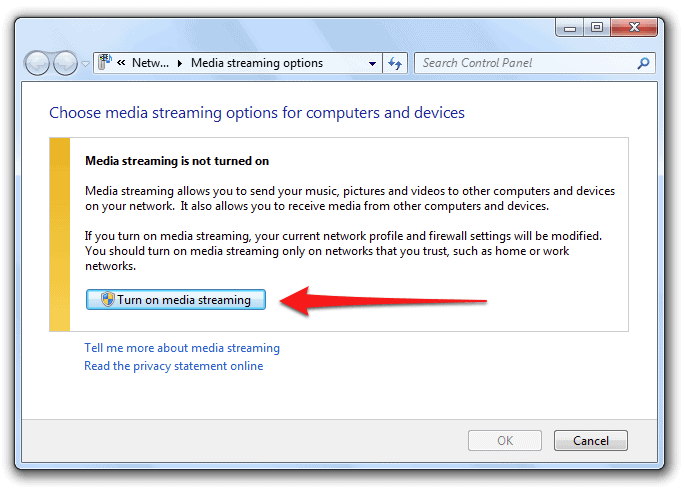Click the Forward navigation arrow button
Screen dimensions: 684x490
tap(64, 63)
